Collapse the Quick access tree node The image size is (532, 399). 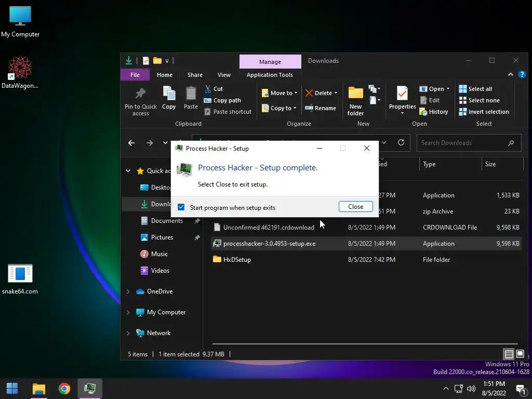point(128,170)
